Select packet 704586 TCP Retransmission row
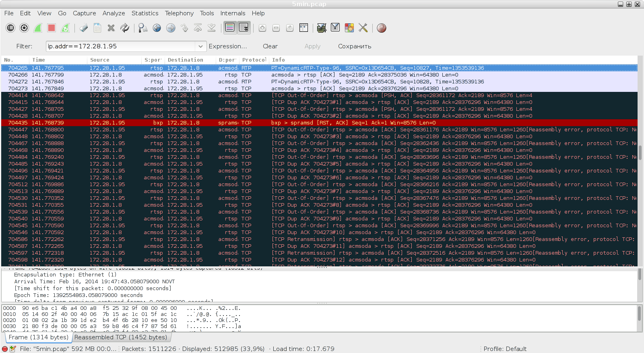The height and width of the screenshot is (353, 644). (319, 239)
